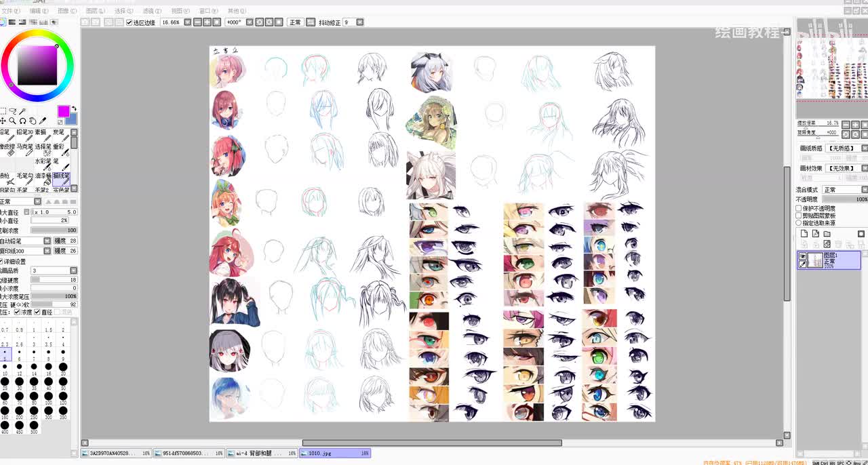Viewport: 868px width, 465px height.
Task: Choose the 马克笔 brush
Action: tap(25, 150)
